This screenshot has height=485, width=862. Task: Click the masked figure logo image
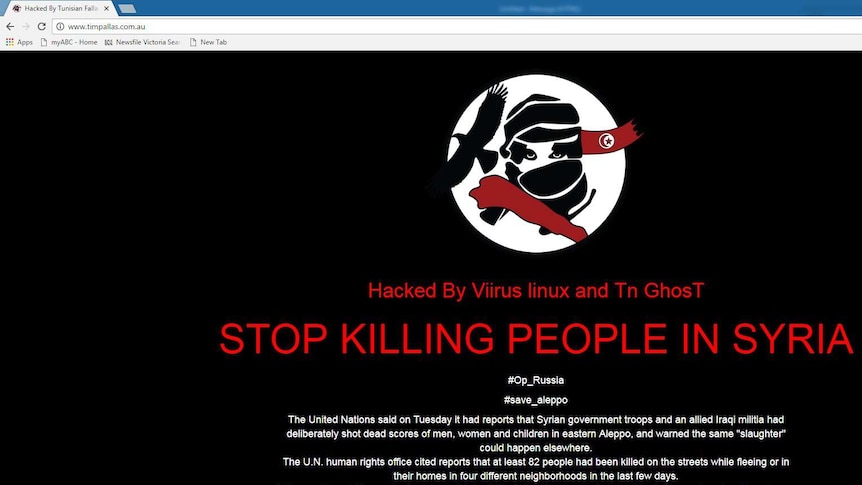coord(535,164)
